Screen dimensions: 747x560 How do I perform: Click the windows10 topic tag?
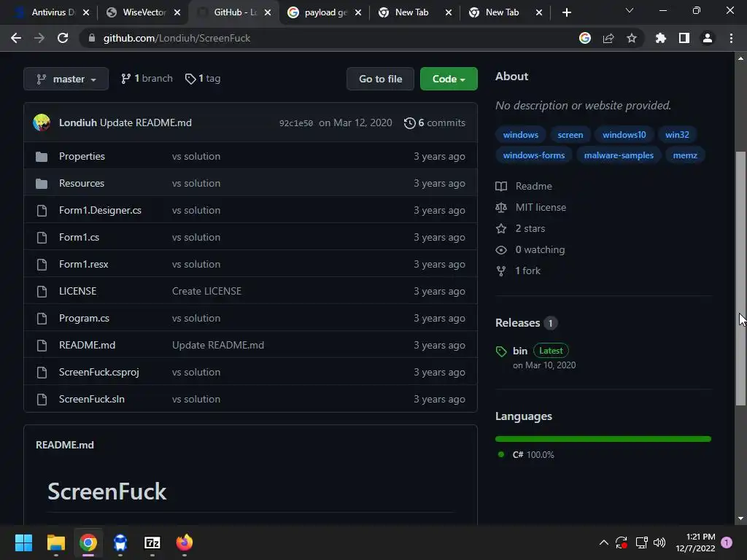624,135
